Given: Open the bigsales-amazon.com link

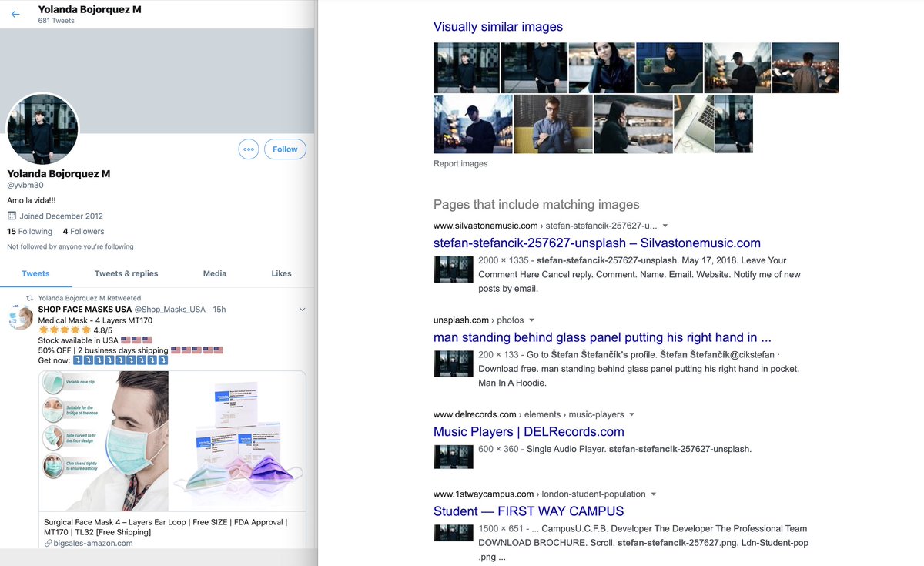Looking at the screenshot, I should 92,543.
